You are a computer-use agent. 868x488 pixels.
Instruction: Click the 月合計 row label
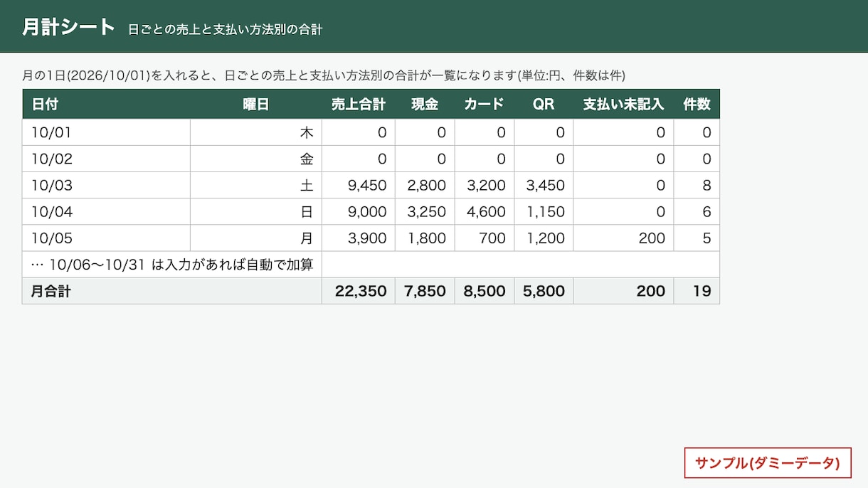click(x=172, y=291)
